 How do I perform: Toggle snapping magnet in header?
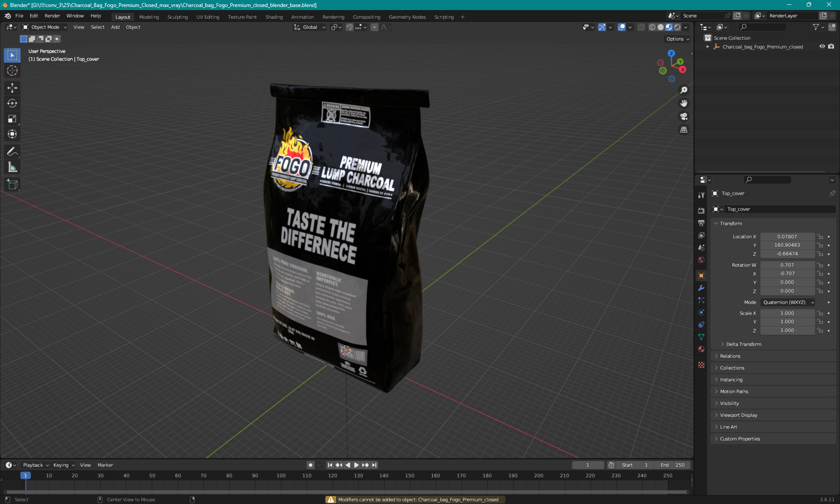point(350,27)
